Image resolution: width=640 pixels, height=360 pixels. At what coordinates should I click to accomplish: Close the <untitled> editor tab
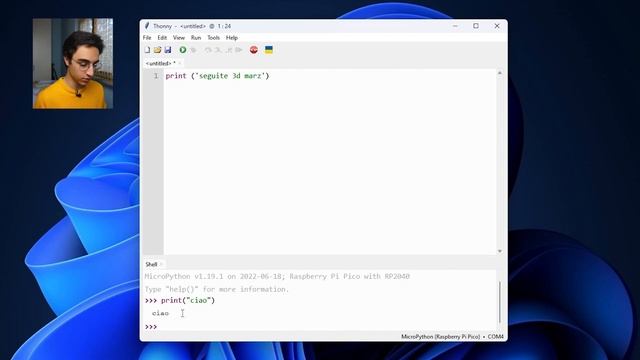(x=180, y=63)
